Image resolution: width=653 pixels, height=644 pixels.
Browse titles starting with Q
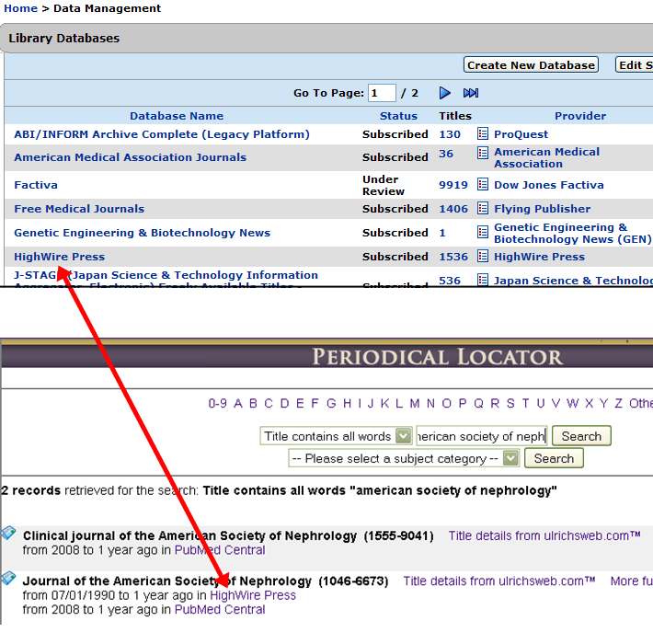pyautogui.click(x=478, y=403)
